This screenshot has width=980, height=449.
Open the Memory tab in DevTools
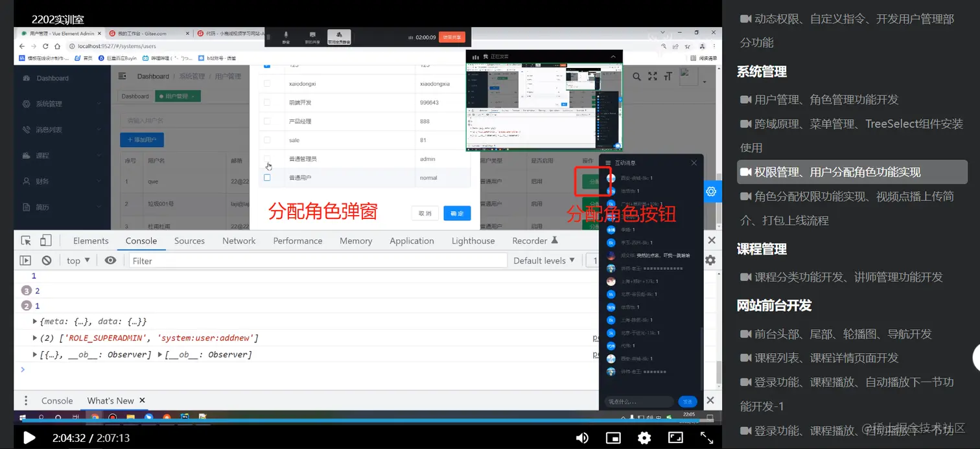click(x=356, y=240)
